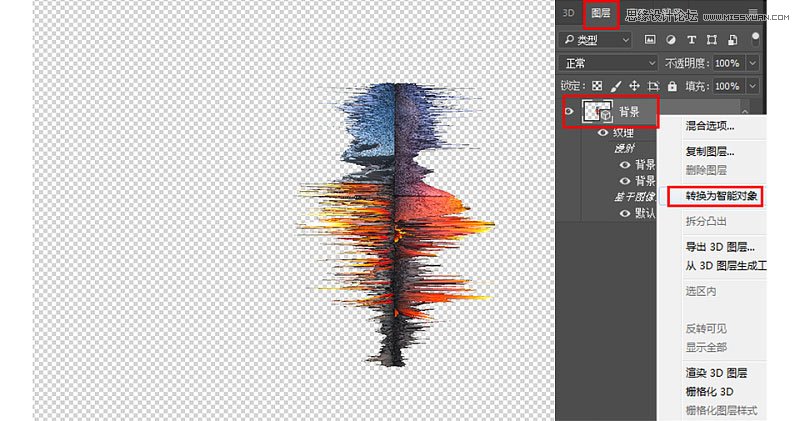This screenshot has height=421, width=800.
Task: Switch to the 图层 (Layers) tab
Action: 601,13
